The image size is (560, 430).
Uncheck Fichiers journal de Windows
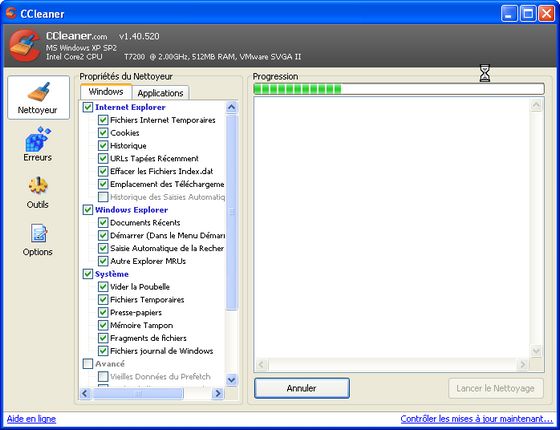point(103,351)
